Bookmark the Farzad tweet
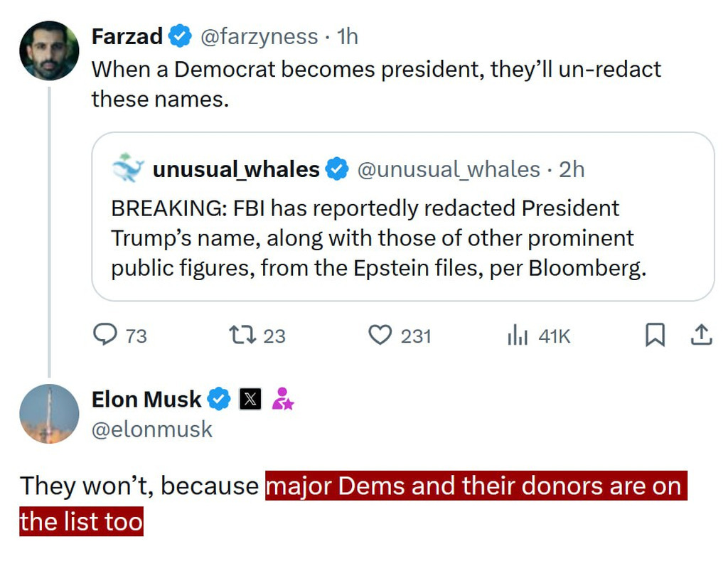728x561 pixels. (654, 334)
